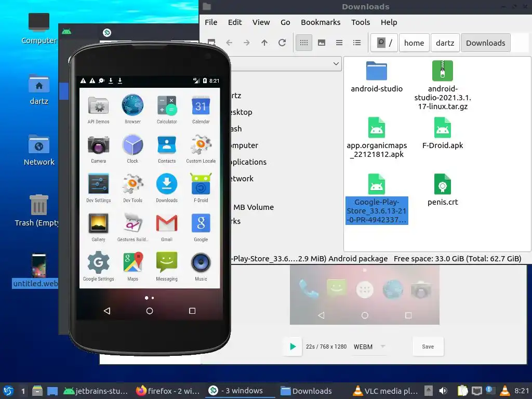Go back in file manager toolbar
This screenshot has width=532, height=399.
[229, 43]
